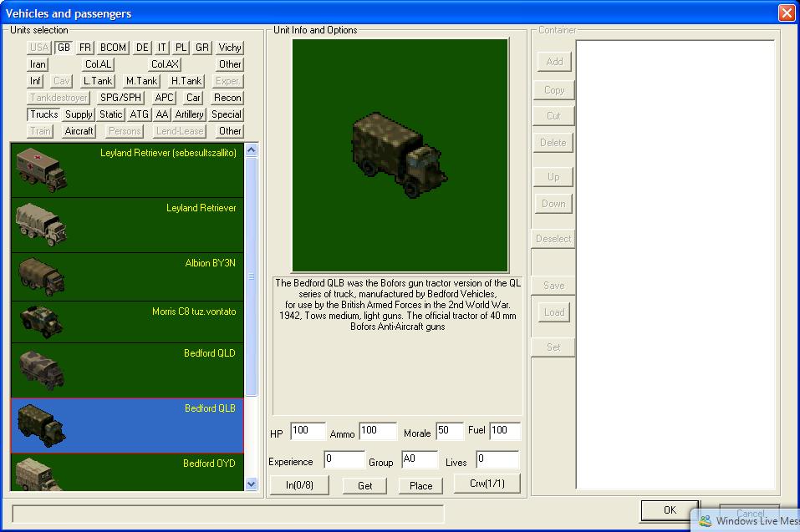Click the Lives input field
The height and width of the screenshot is (532, 800).
click(x=497, y=459)
